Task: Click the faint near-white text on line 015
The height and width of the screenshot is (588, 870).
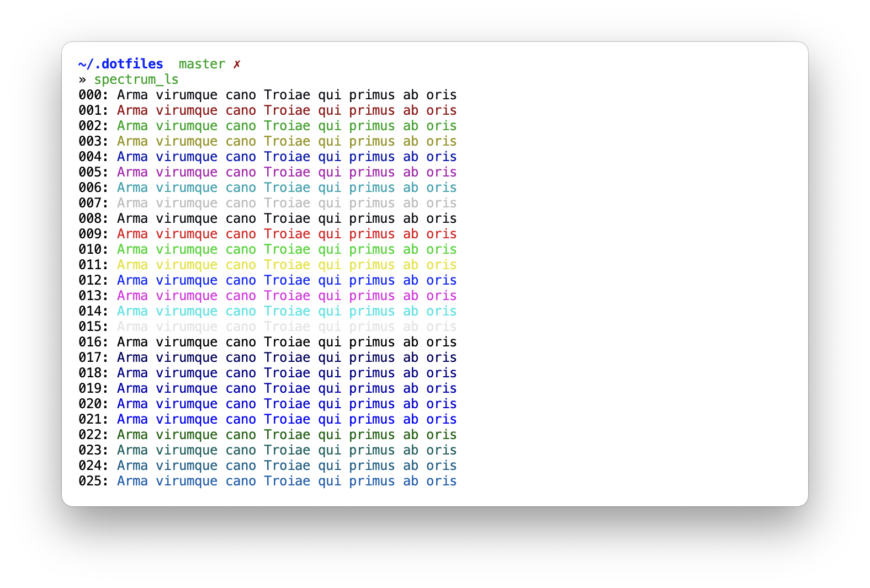Action: coord(287,327)
